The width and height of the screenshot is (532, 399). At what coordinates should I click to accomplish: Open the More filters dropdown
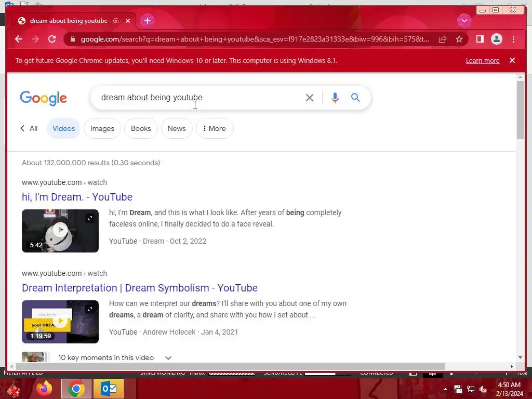(215, 129)
